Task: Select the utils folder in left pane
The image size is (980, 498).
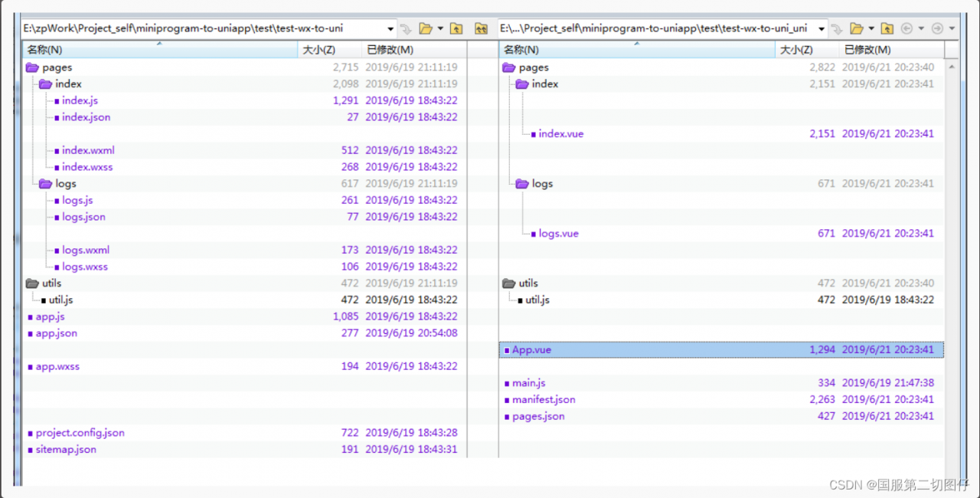Action: pos(51,283)
